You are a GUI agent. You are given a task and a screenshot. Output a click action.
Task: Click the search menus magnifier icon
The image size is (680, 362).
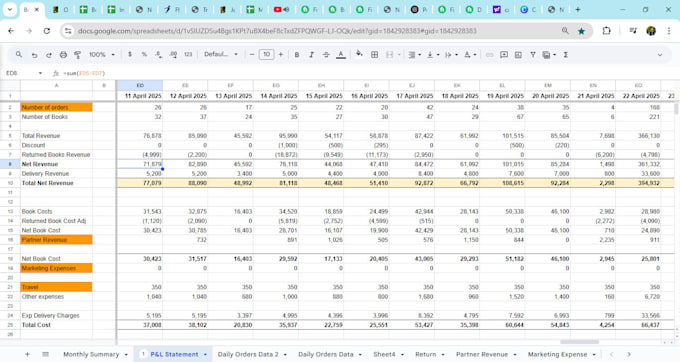(x=19, y=55)
